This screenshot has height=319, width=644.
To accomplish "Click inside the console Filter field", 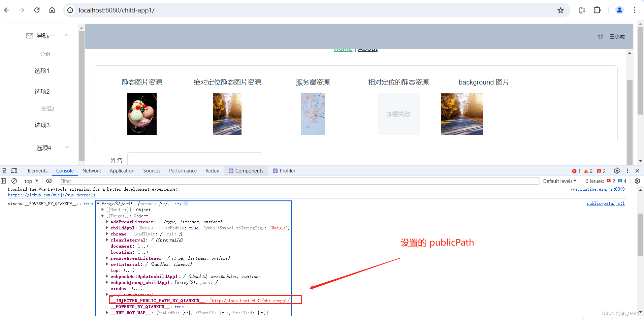I will [x=135, y=181].
